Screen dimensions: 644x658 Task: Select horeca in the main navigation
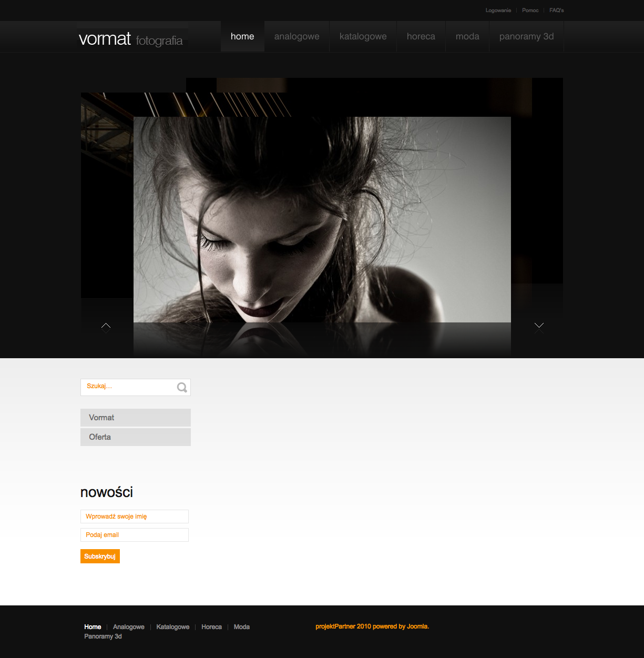421,36
